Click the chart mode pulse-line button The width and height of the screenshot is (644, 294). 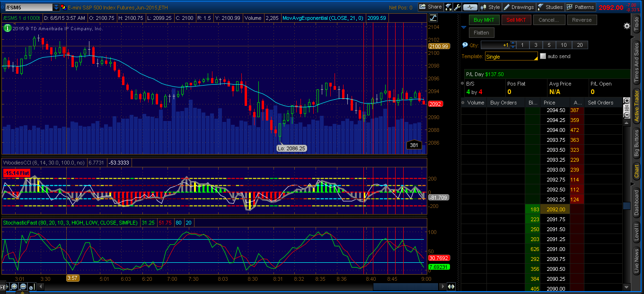(470, 7)
